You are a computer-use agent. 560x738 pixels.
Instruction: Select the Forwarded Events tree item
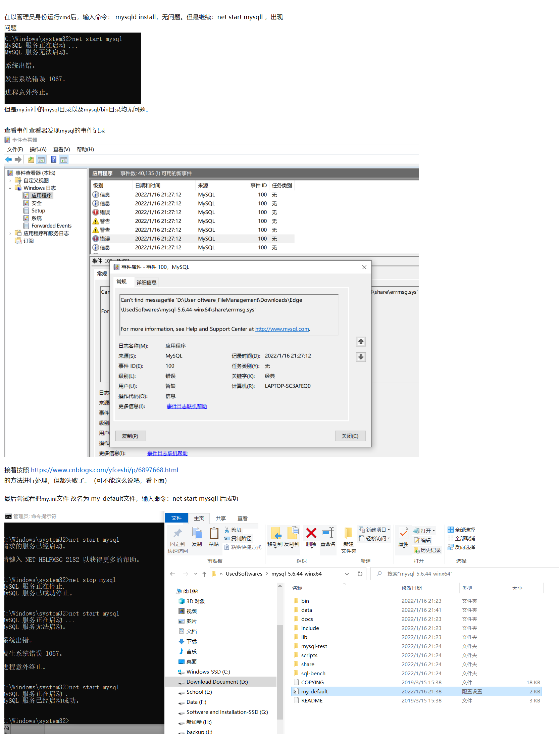point(47,226)
